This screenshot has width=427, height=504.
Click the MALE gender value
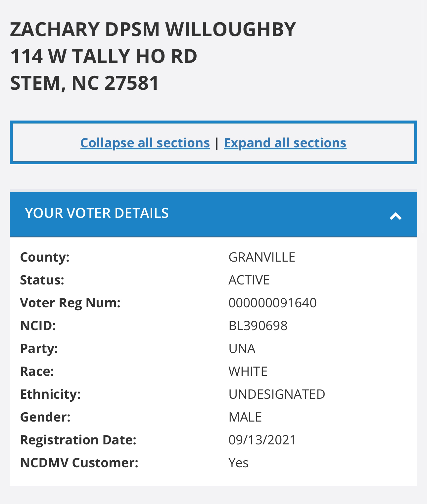[245, 417]
